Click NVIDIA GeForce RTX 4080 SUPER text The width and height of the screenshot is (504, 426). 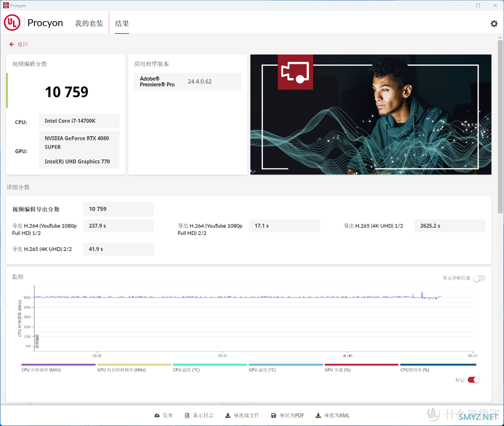(x=77, y=142)
